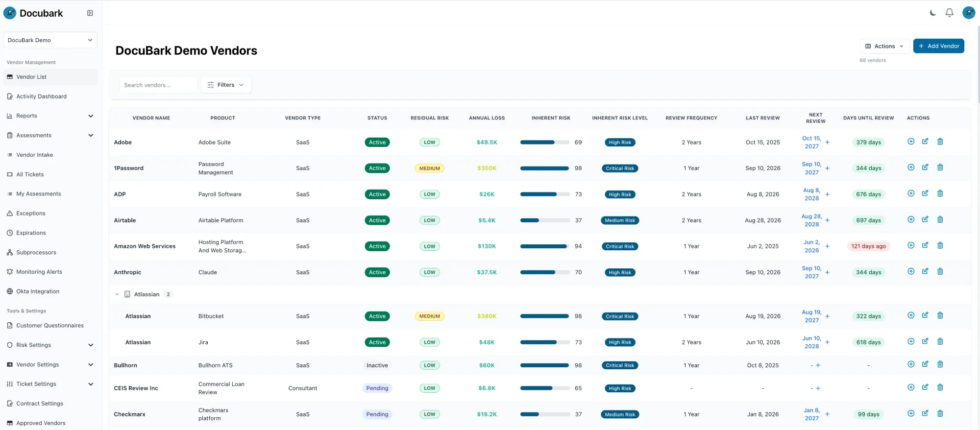Open Customer Questionnaires

pyautogui.click(x=49, y=326)
